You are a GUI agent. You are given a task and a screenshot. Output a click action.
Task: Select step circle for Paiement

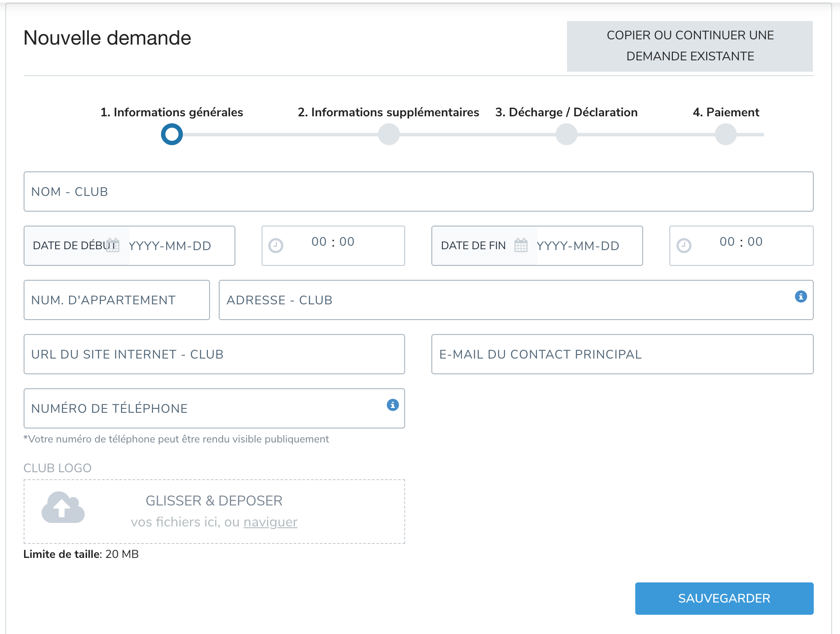point(726,134)
